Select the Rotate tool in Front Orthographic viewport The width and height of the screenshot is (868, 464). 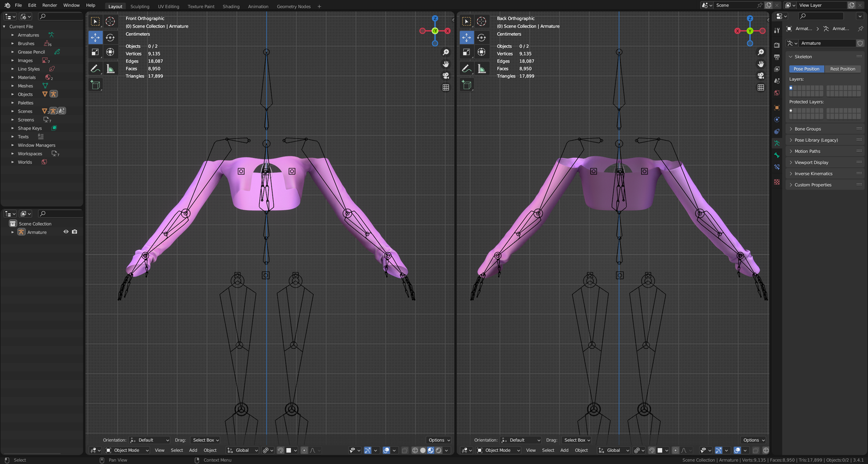[x=110, y=37]
